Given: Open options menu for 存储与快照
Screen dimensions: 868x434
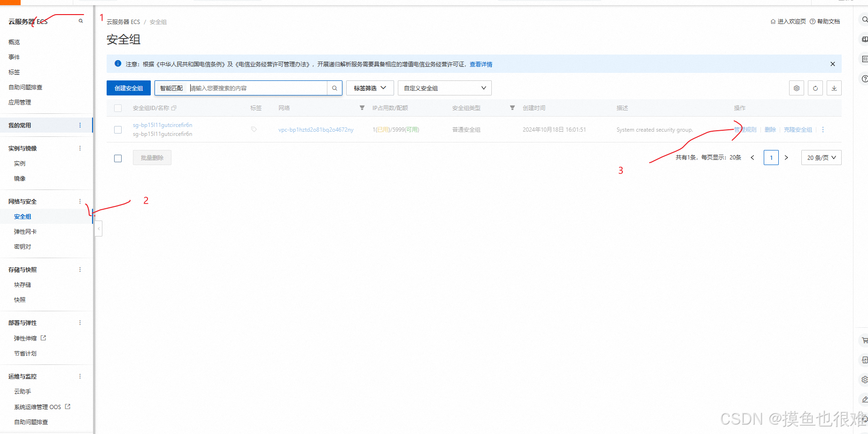Looking at the screenshot, I should click(80, 269).
